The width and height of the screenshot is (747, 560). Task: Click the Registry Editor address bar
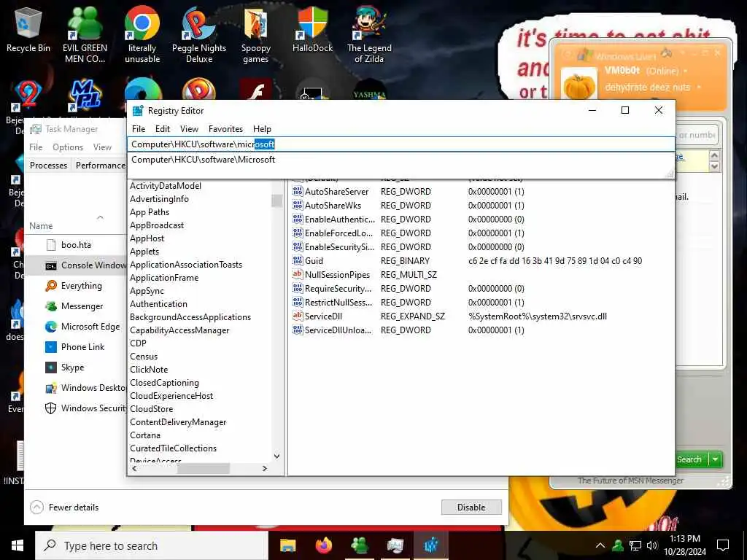click(400, 144)
